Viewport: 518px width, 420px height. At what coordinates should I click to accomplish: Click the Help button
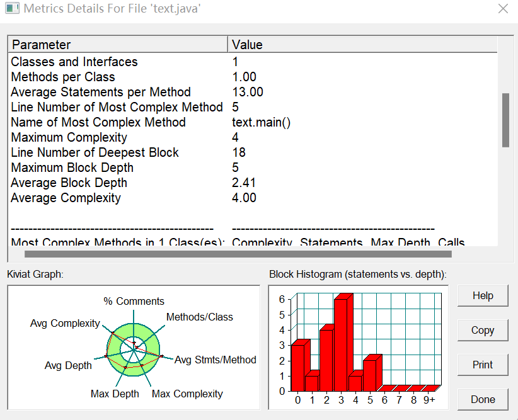coord(483,295)
